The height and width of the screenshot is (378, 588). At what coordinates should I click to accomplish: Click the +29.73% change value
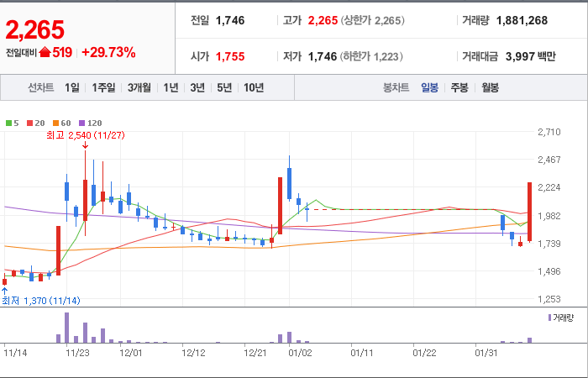[x=108, y=52]
